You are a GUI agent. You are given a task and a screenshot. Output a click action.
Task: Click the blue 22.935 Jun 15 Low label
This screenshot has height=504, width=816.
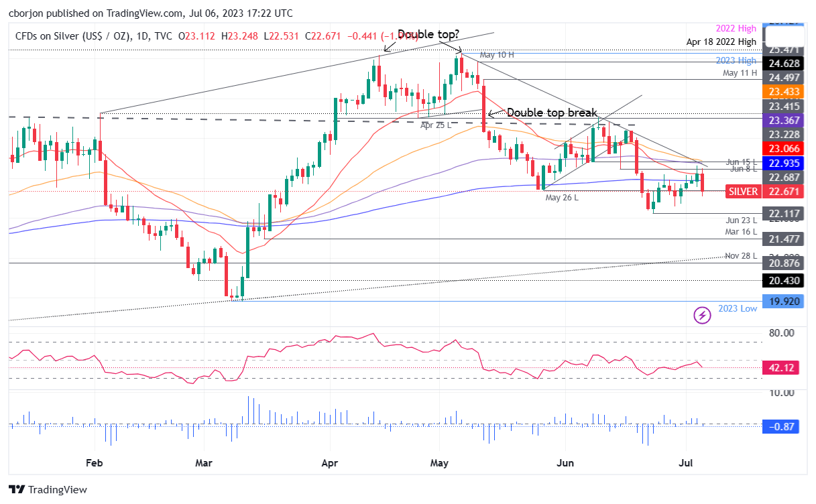(782, 164)
